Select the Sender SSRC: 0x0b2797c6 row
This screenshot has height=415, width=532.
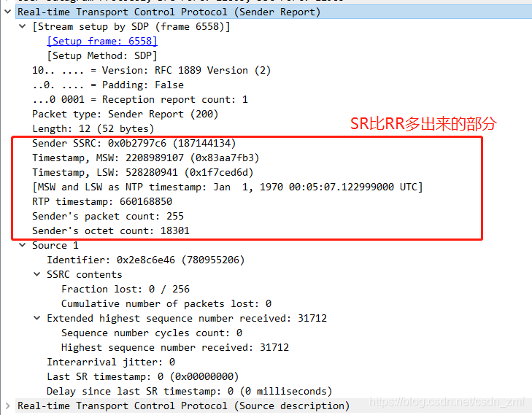134,143
